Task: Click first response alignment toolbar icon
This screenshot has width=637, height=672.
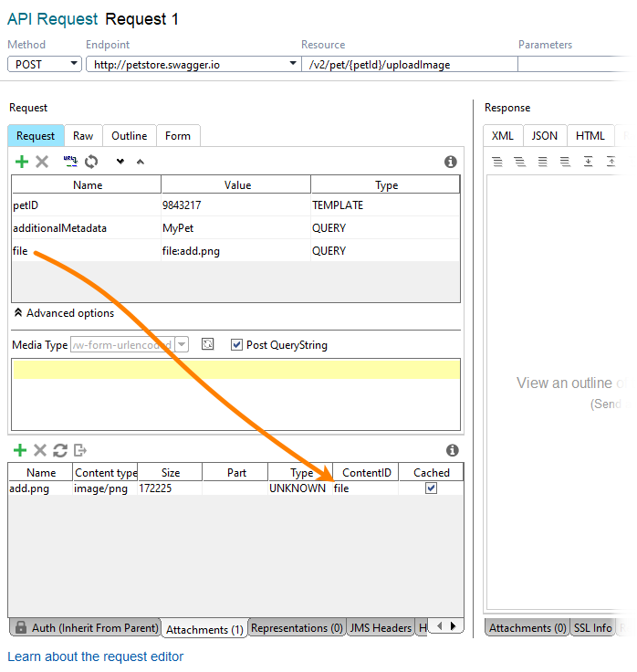Action: click(x=497, y=162)
